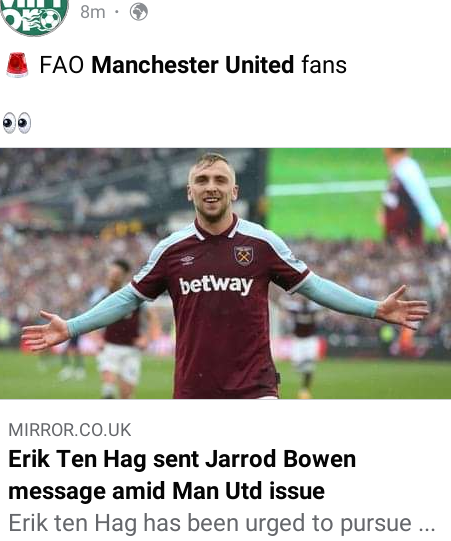This screenshot has width=451, height=541.
Task: Click the word fans in the post
Action: pos(324,65)
